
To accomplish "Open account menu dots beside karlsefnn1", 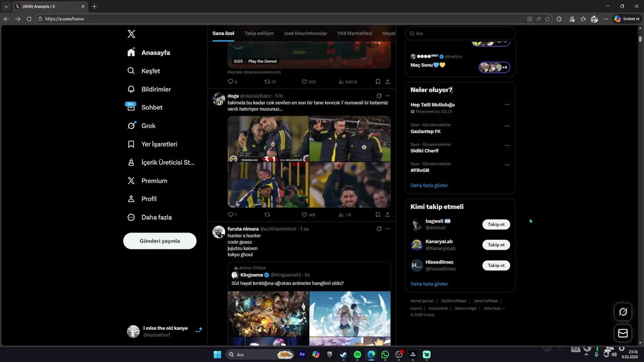I will coord(198,331).
